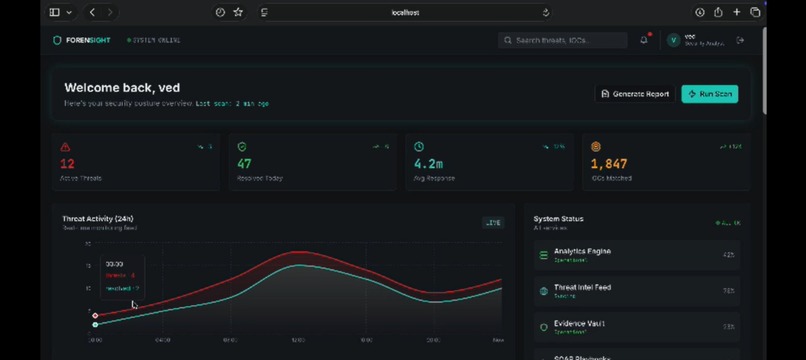Click the Run Scan button
The height and width of the screenshot is (360, 806).
click(x=709, y=94)
